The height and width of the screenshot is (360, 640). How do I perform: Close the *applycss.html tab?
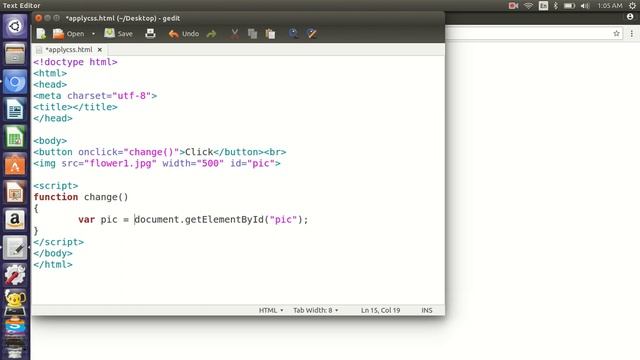(x=100, y=50)
